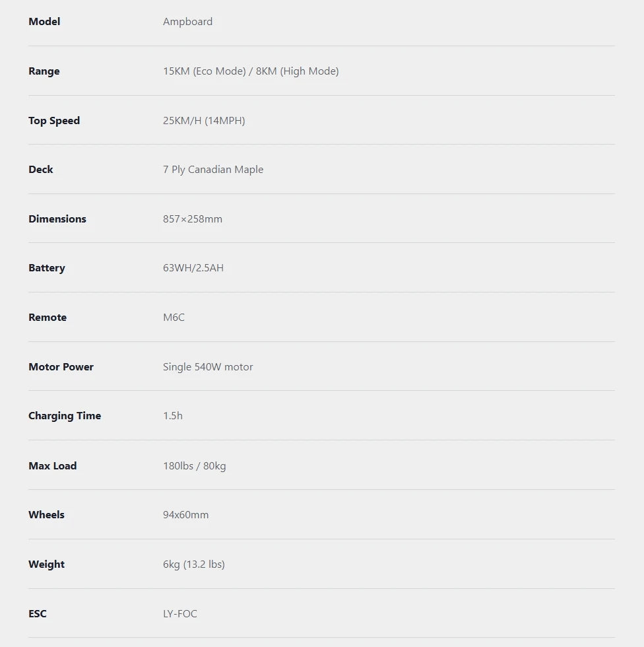Select the 63WH/2.5AH battery value
The width and height of the screenshot is (644, 647).
click(193, 268)
